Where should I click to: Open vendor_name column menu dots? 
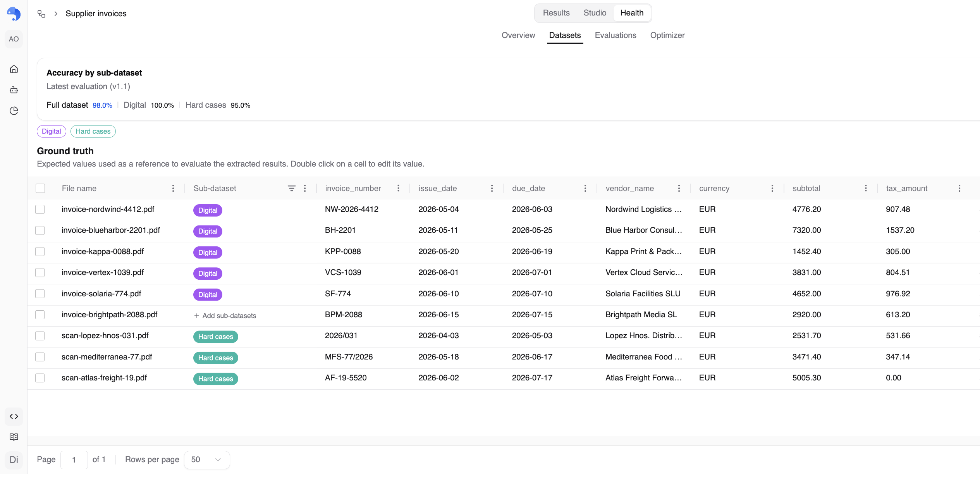679,188
